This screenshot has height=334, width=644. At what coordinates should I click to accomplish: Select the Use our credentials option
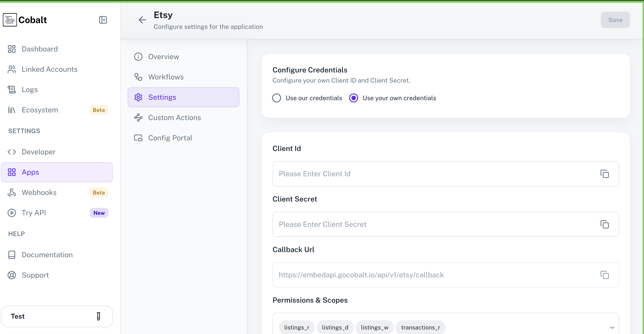(277, 98)
